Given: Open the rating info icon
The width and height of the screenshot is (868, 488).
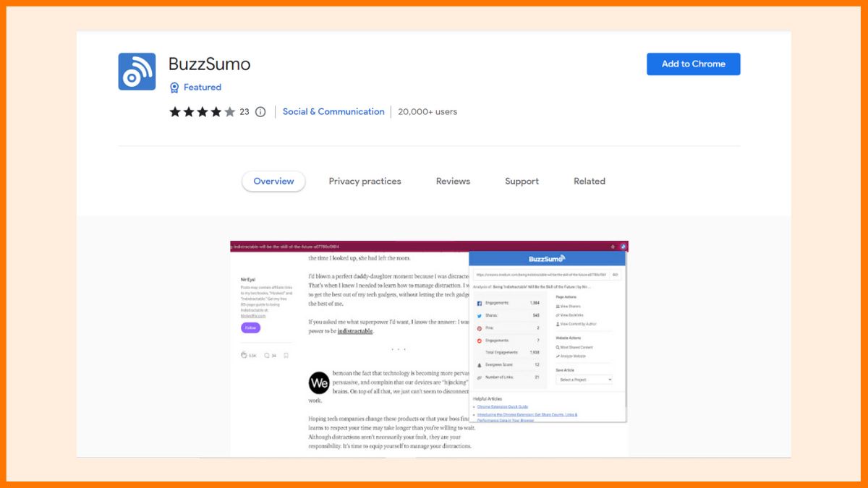Looking at the screenshot, I should pos(260,112).
